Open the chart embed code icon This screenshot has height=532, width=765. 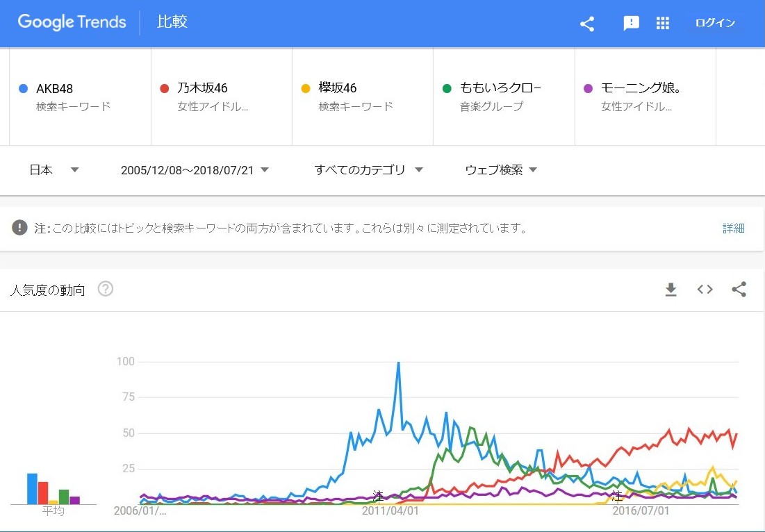[705, 290]
